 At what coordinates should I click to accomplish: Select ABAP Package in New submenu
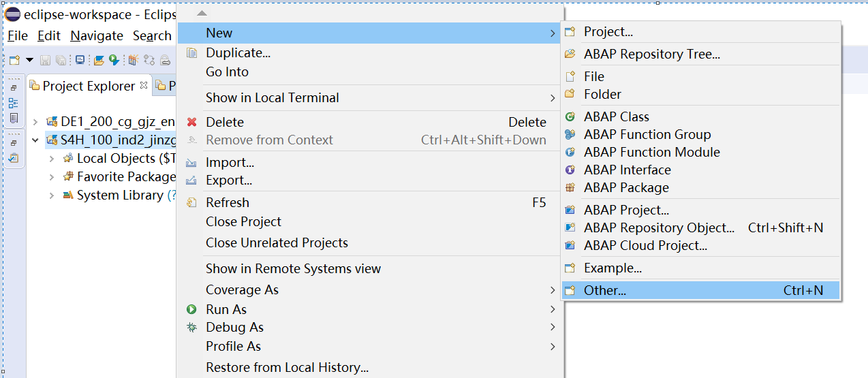click(x=700, y=187)
